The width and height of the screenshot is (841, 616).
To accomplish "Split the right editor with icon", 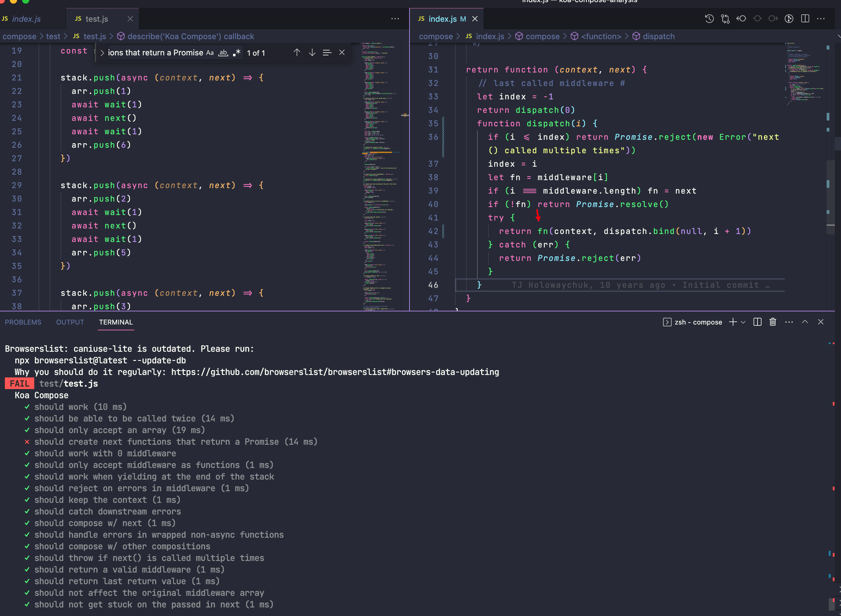I will tap(805, 19).
